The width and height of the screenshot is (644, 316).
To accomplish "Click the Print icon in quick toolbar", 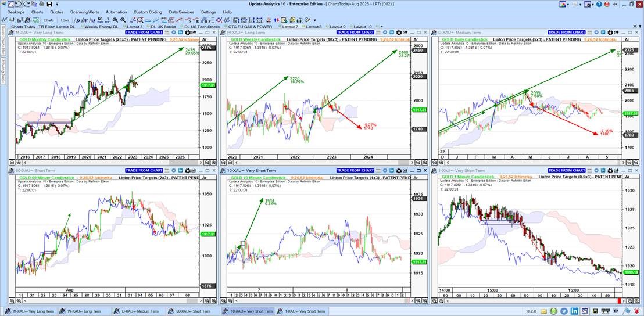I will pos(41,3).
